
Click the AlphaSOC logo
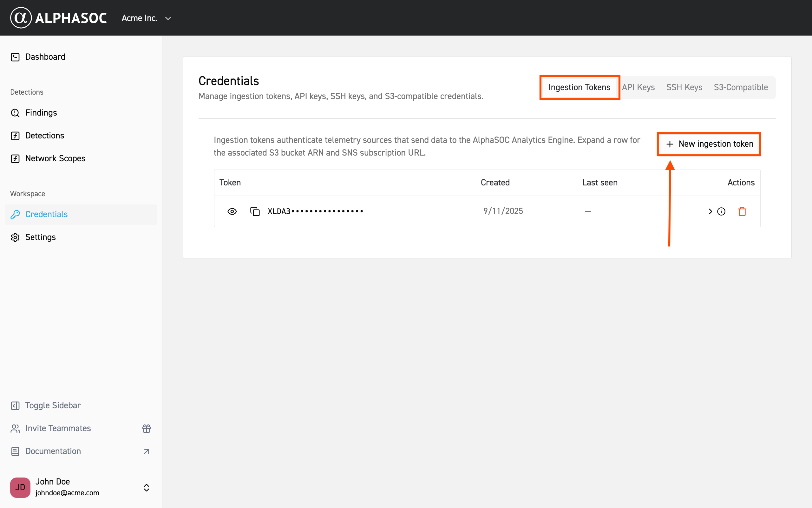click(x=58, y=18)
